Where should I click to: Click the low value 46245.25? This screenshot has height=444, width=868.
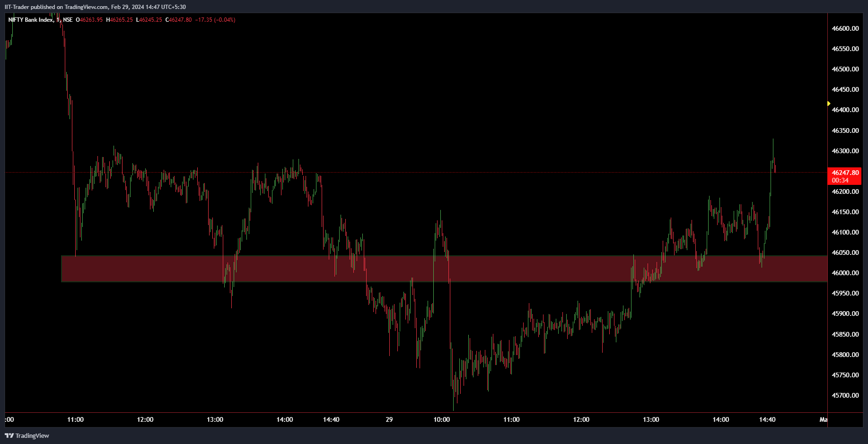tap(150, 20)
